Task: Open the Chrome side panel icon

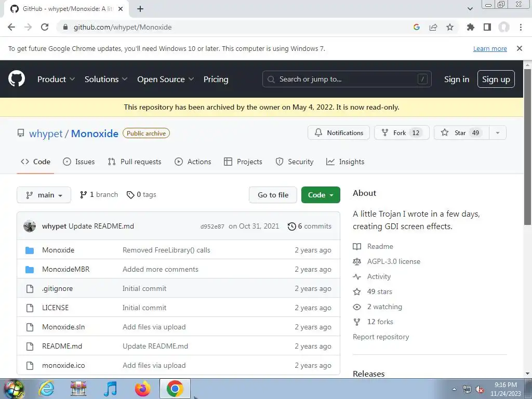Action: pos(487,27)
